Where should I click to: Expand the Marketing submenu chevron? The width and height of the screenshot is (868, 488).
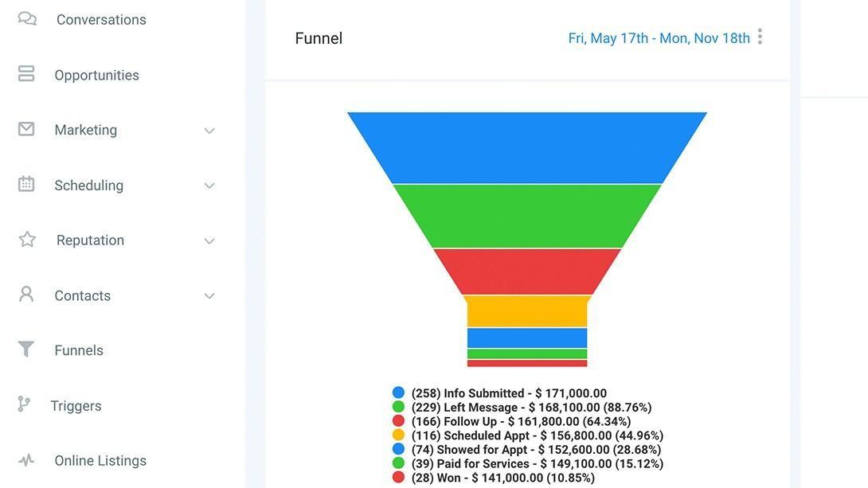pos(209,131)
